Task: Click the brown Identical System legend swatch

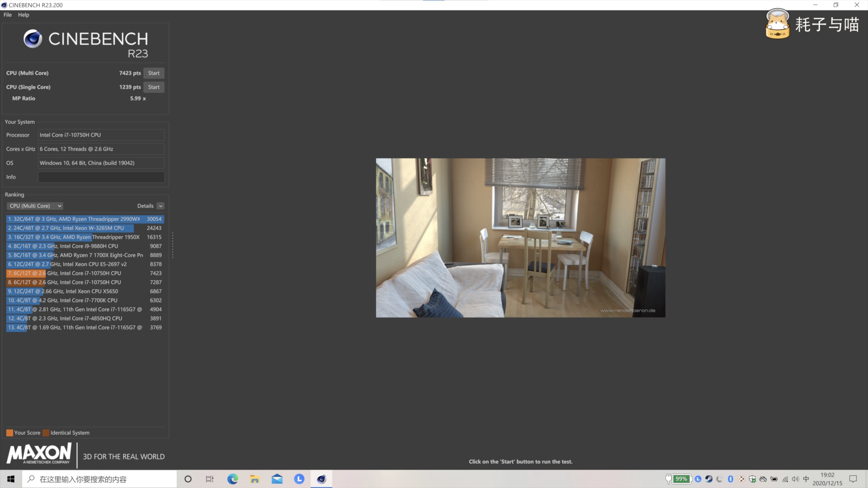Action: point(46,433)
